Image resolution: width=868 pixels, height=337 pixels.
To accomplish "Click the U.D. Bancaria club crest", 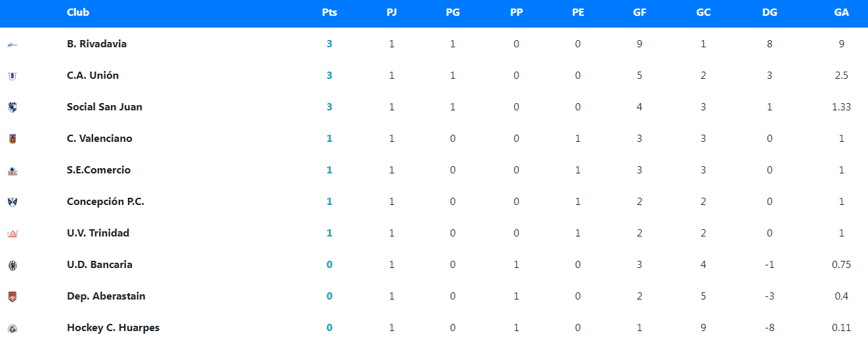I will point(12,265).
